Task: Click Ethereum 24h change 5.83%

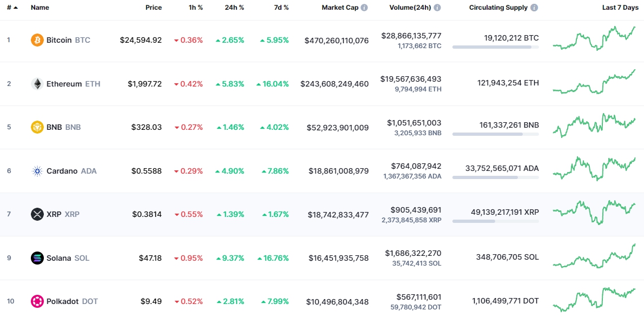Action: pos(230,84)
